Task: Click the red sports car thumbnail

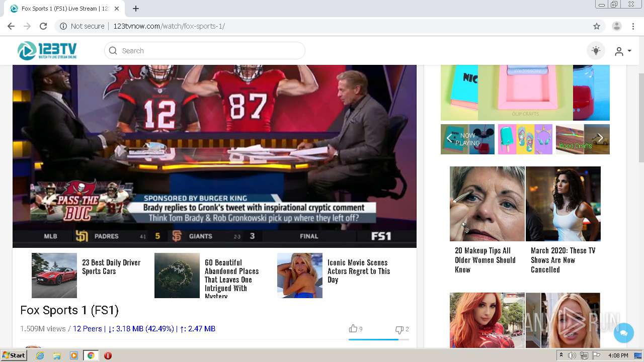Action: tap(54, 276)
